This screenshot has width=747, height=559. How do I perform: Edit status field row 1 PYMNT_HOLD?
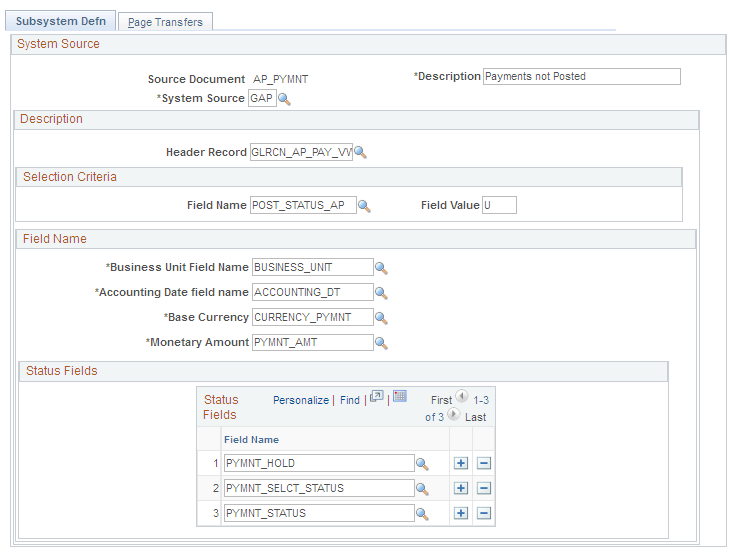[x=319, y=463]
